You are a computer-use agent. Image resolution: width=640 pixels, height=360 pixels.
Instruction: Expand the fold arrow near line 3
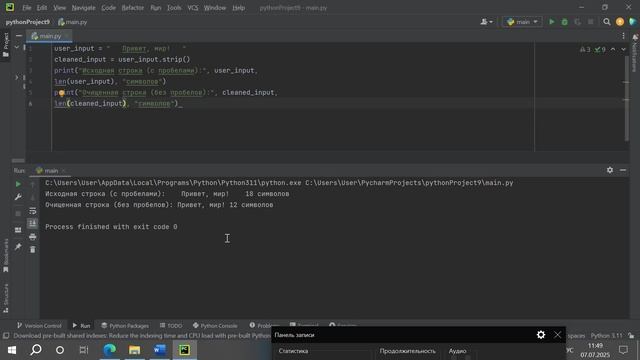[17, 77]
